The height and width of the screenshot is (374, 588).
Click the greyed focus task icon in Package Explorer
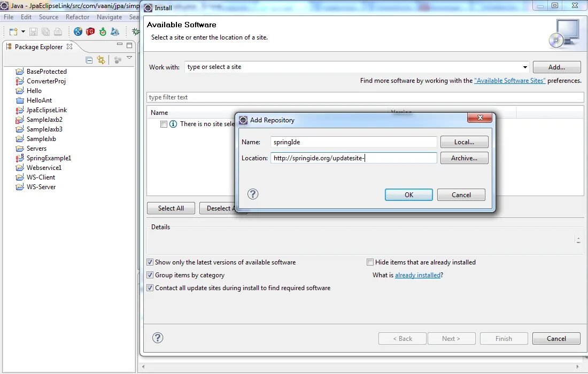click(x=118, y=60)
